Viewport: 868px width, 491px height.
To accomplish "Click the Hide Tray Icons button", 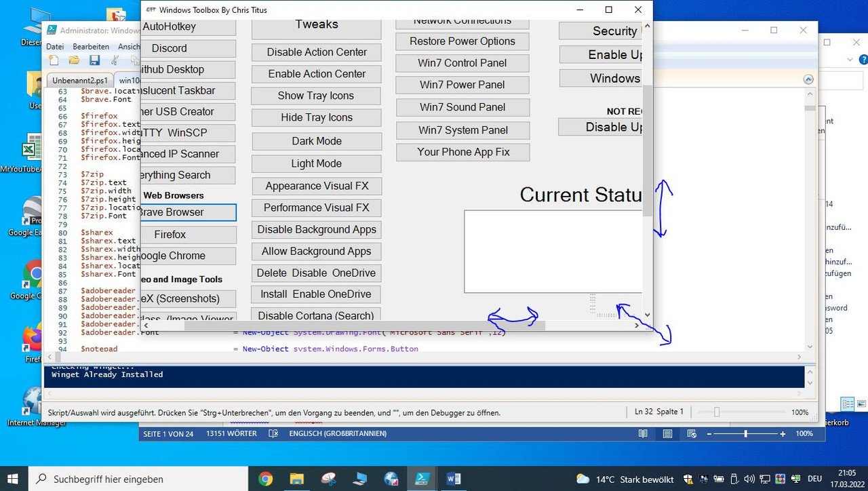I will tap(317, 117).
